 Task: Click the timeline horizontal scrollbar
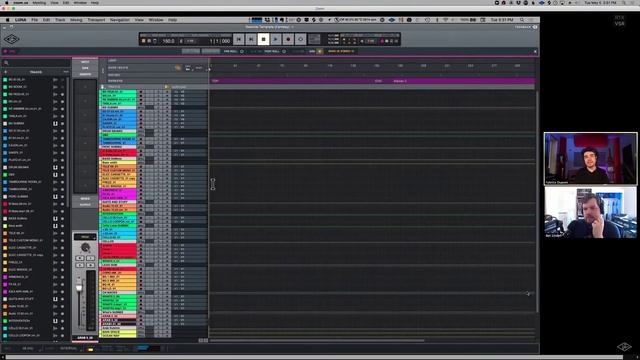317,340
